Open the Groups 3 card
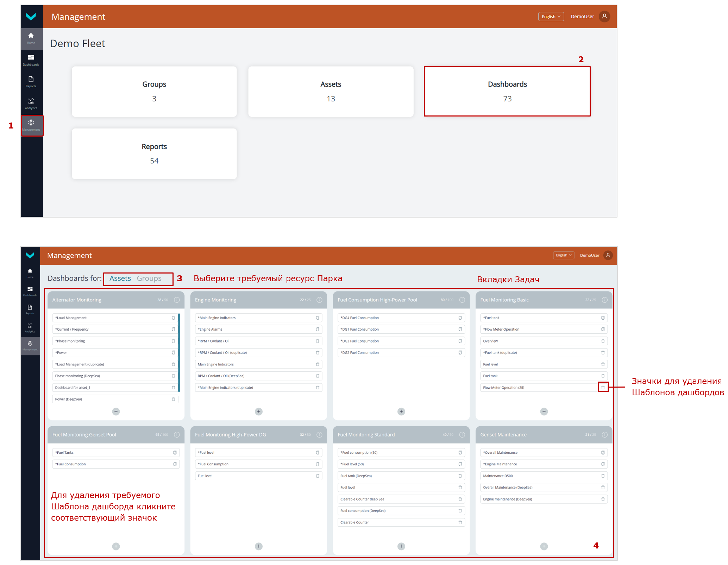The width and height of the screenshot is (728, 565). [154, 91]
